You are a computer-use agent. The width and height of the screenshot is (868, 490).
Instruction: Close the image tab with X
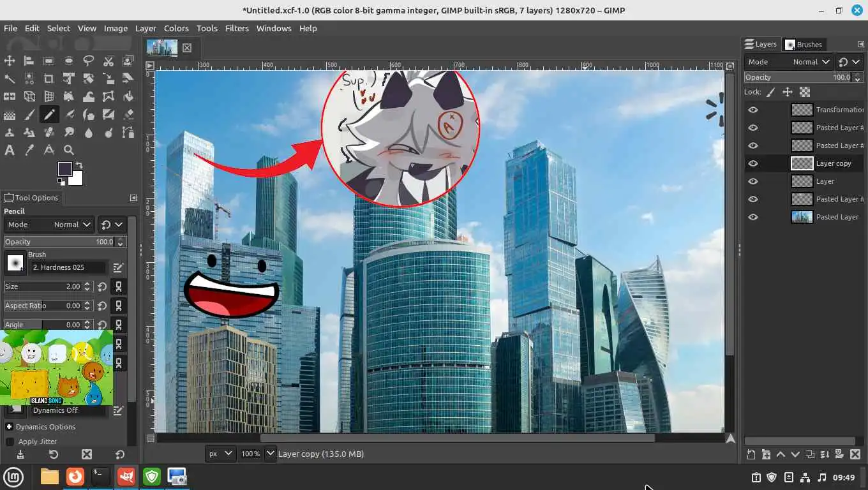[x=187, y=48]
